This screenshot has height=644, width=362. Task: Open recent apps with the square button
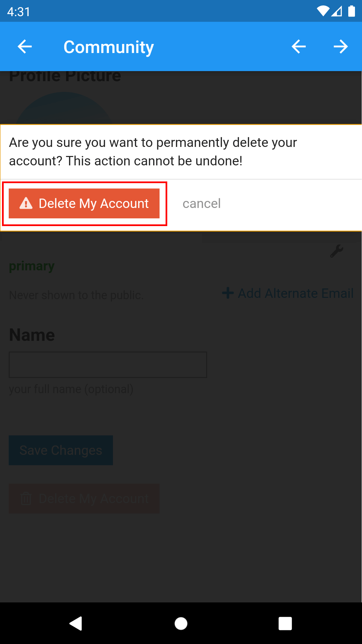point(285,624)
